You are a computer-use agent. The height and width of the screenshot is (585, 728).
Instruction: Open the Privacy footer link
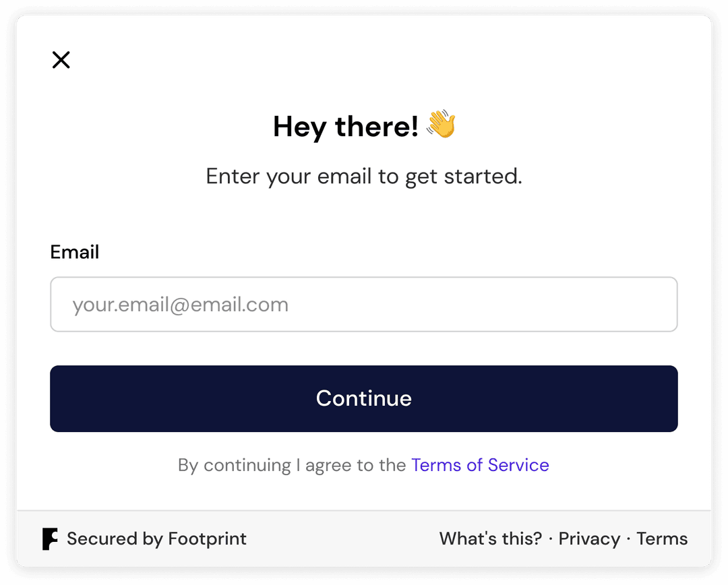tap(589, 539)
